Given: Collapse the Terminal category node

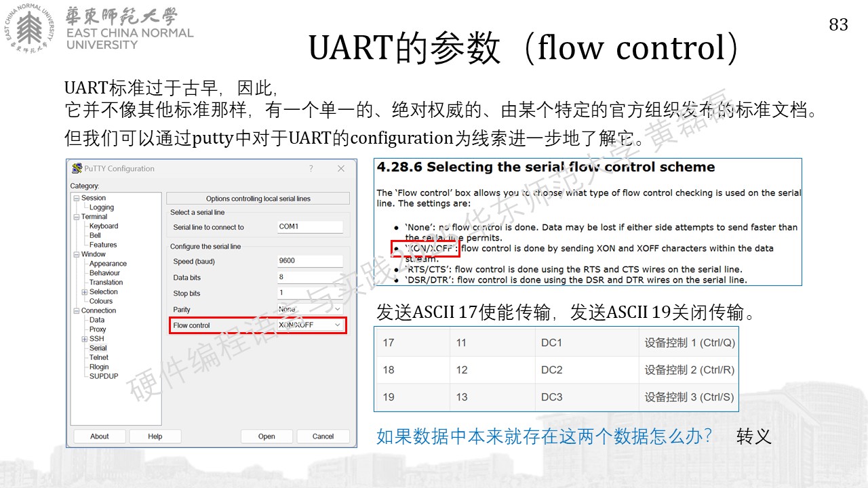Looking at the screenshot, I should pos(76,217).
